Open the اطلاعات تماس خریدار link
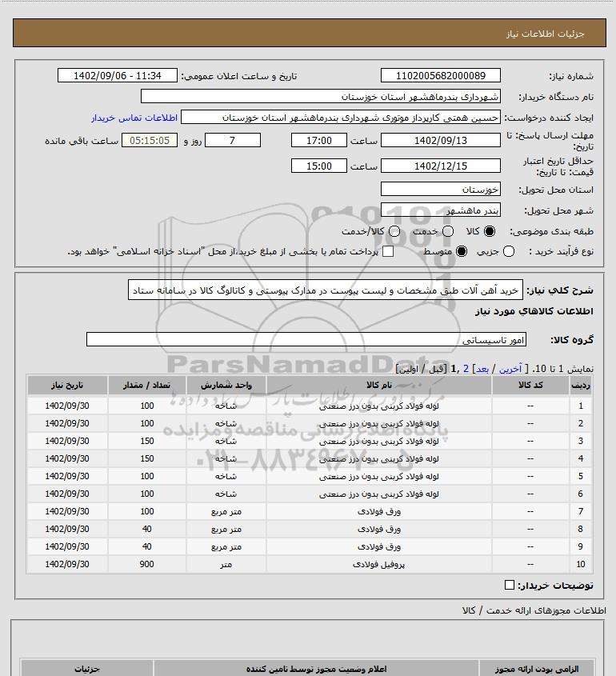 click(134, 118)
